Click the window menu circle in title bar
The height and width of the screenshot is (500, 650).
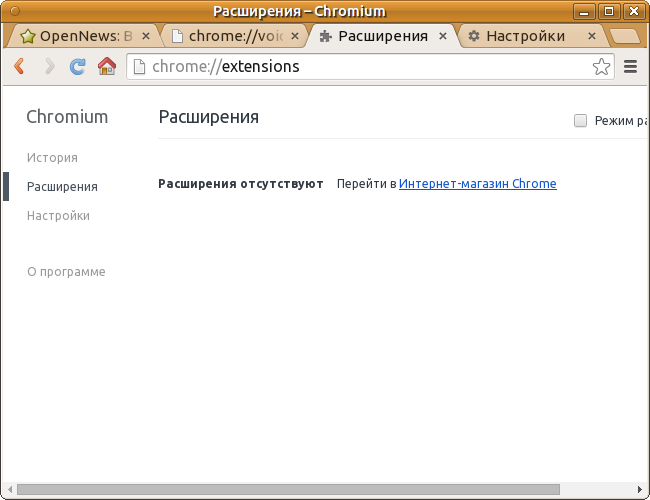click(15, 11)
